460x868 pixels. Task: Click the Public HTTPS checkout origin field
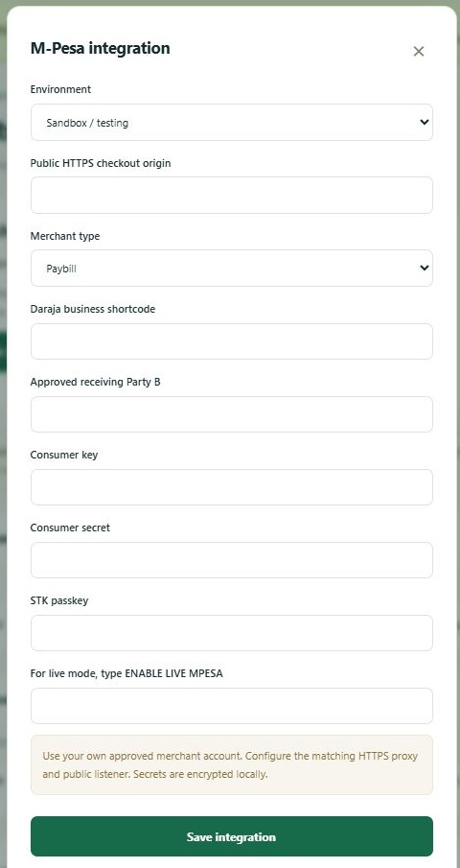(x=232, y=195)
